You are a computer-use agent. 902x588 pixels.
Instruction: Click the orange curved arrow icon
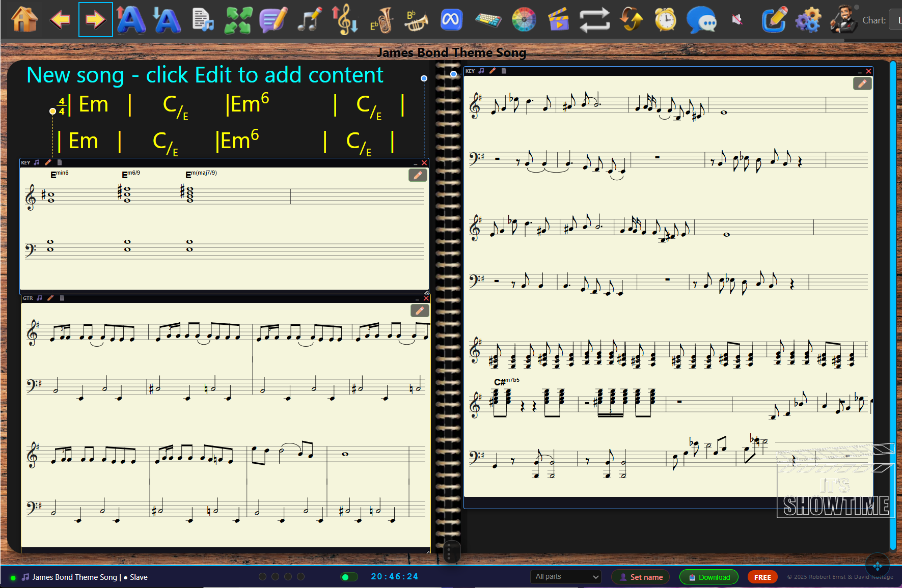click(631, 20)
